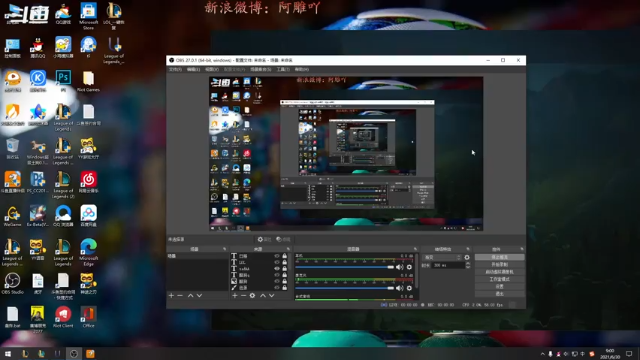The height and width of the screenshot is (360, 640).
Task: Move the scene down with the arrow
Action: click(x=199, y=296)
